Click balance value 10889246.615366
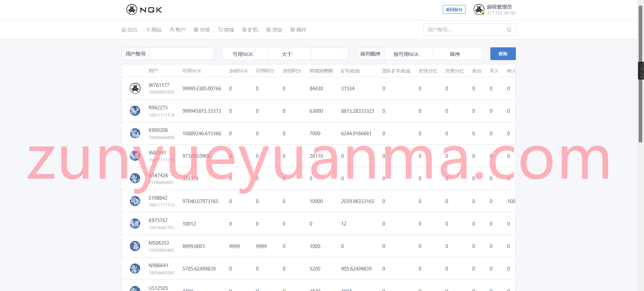Image resolution: width=644 pixels, height=291 pixels. click(202, 133)
